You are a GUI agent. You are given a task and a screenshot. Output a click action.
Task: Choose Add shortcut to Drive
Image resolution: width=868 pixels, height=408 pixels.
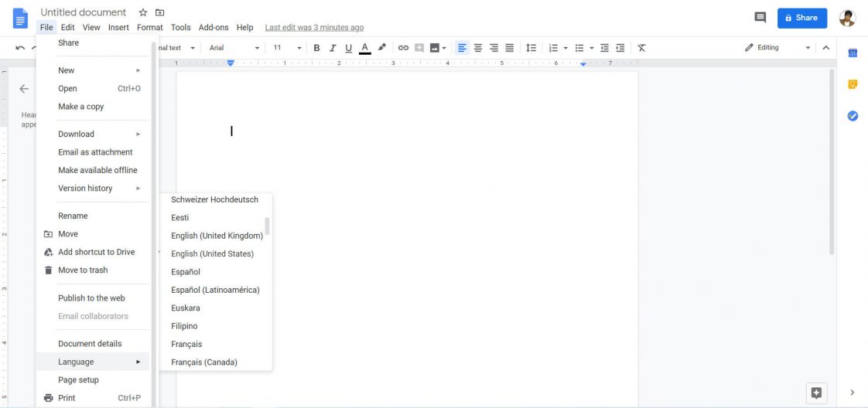pyautogui.click(x=93, y=252)
